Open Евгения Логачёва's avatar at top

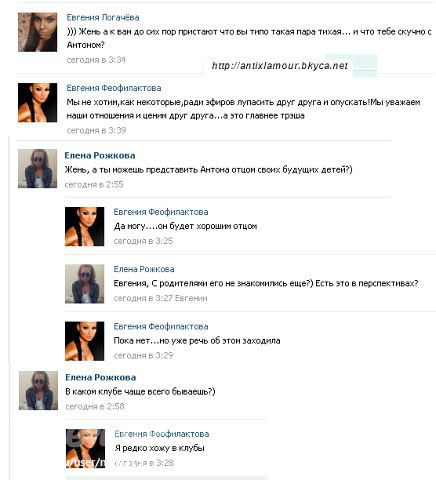[x=37, y=32]
